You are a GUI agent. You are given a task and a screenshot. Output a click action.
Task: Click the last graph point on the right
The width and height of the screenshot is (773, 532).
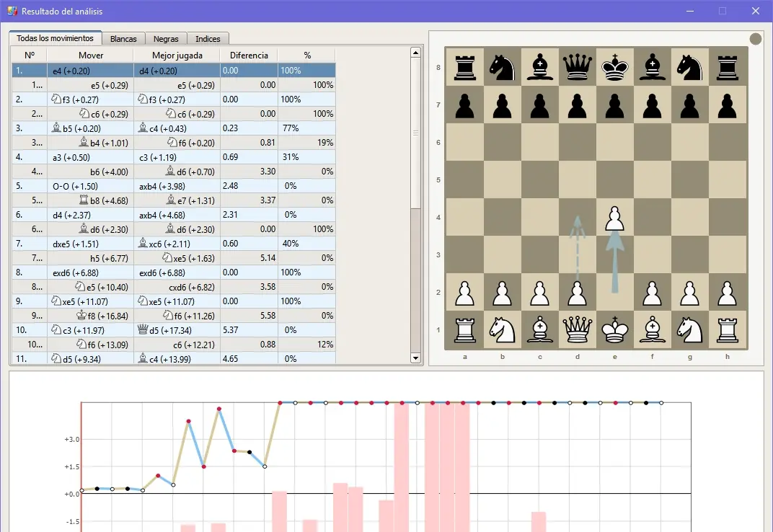point(661,403)
